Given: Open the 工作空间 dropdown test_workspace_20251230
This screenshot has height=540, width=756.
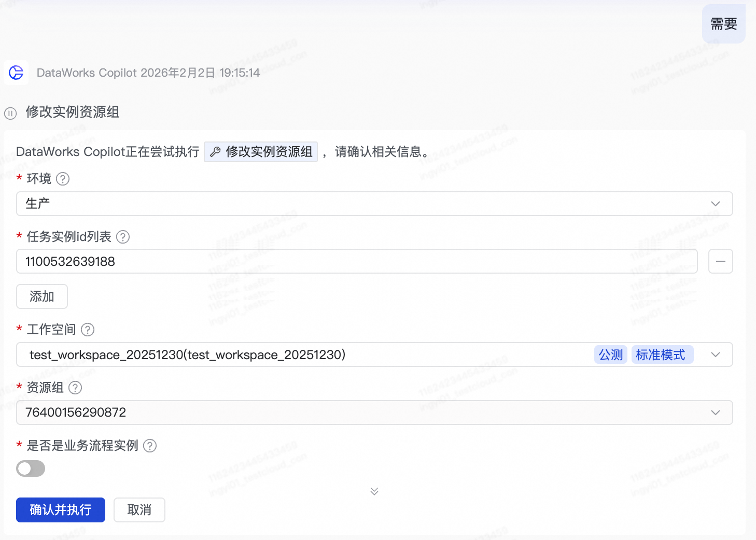Looking at the screenshot, I should (374, 354).
